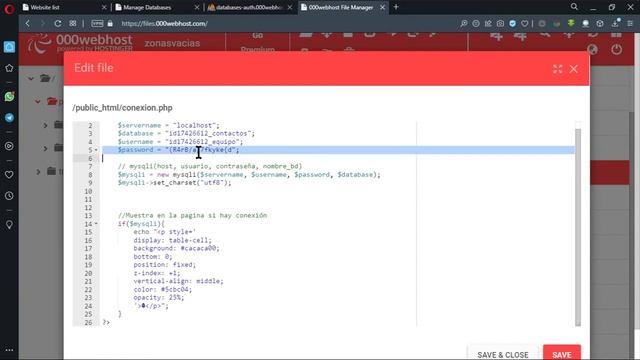Open the green download extension icon
The height and width of the screenshot is (360, 640).
(571, 24)
